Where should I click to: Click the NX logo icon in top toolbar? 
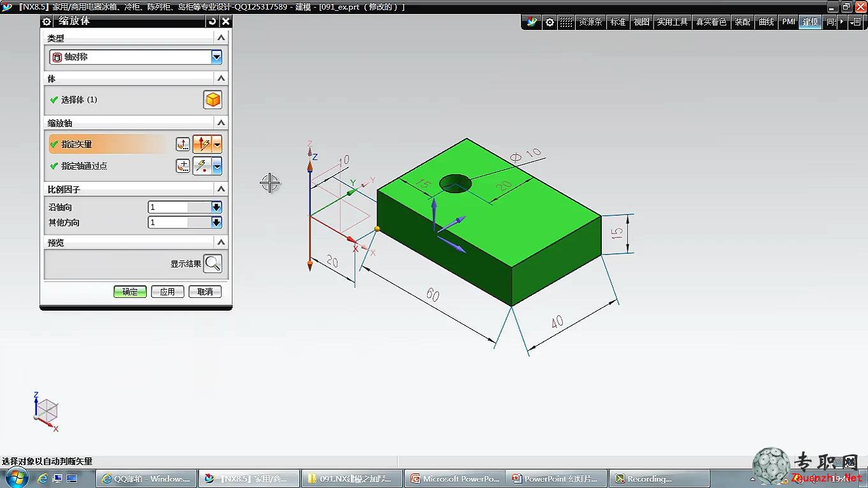(x=532, y=22)
